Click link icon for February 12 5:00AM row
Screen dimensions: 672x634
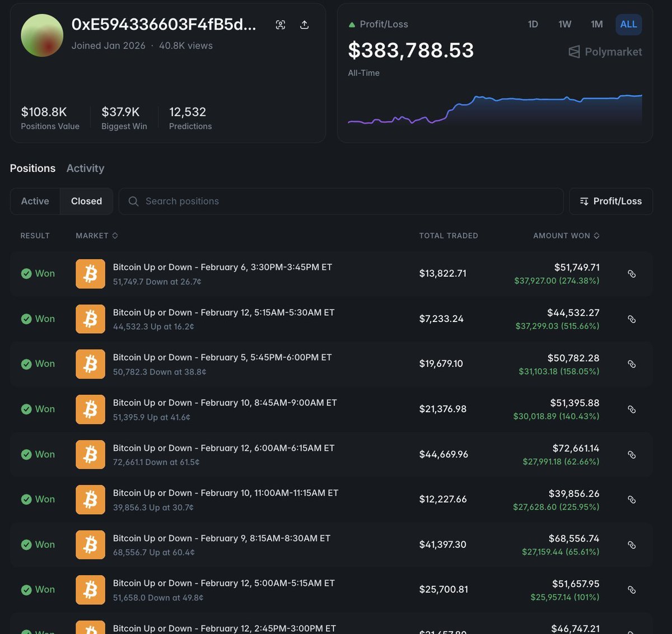(x=632, y=590)
